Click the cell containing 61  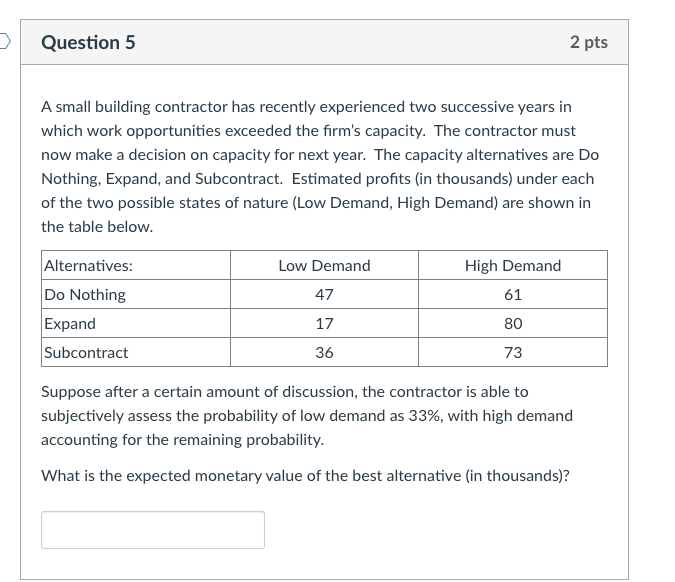pos(513,294)
